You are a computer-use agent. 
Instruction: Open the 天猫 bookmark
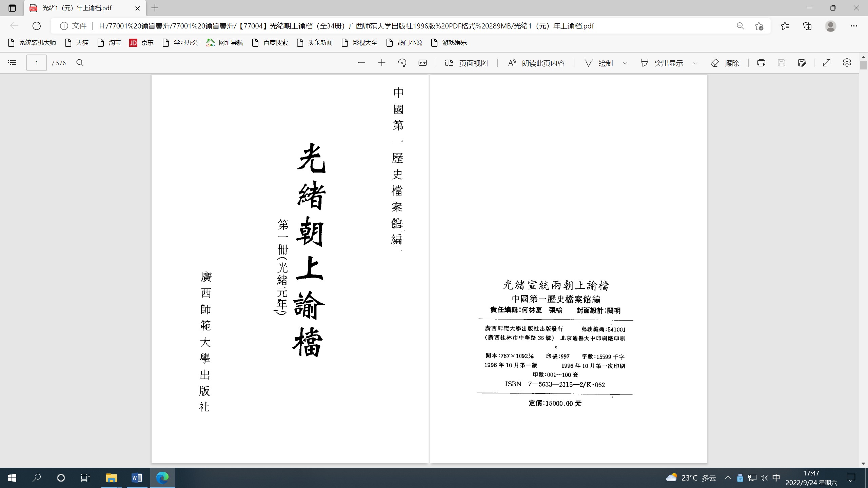pyautogui.click(x=77, y=43)
